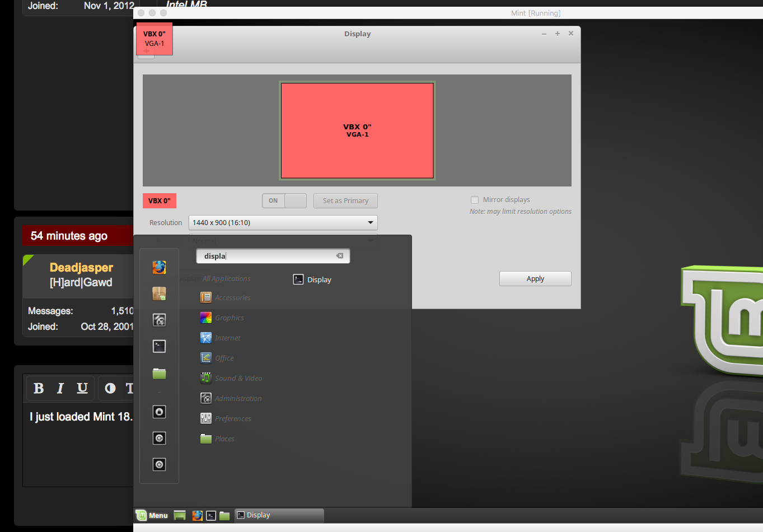Expand the Resolution dropdown

tap(283, 223)
